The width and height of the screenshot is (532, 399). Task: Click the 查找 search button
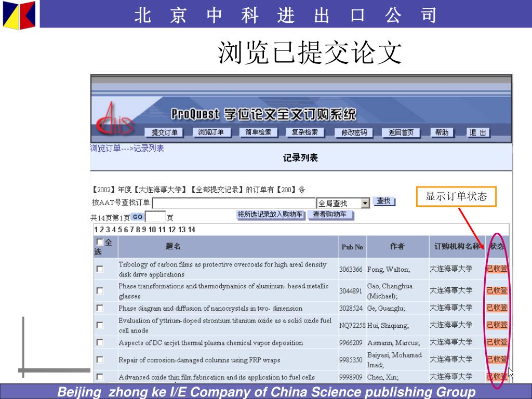(384, 201)
